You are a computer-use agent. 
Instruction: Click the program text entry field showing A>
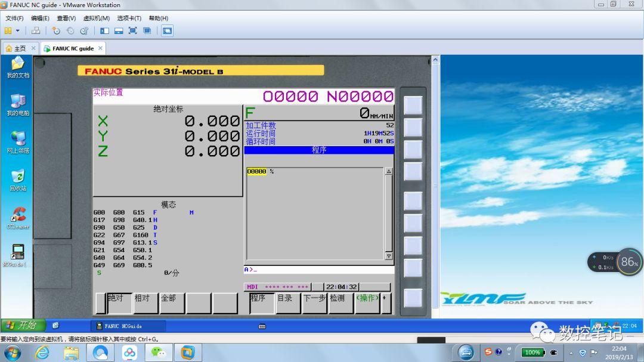pyautogui.click(x=316, y=270)
